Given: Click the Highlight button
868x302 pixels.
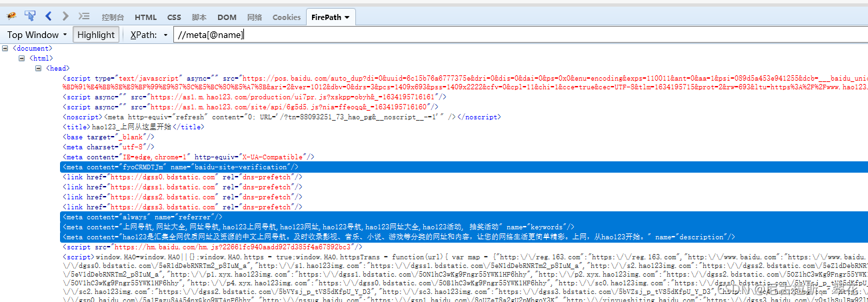Looking at the screenshot, I should pyautogui.click(x=96, y=35).
